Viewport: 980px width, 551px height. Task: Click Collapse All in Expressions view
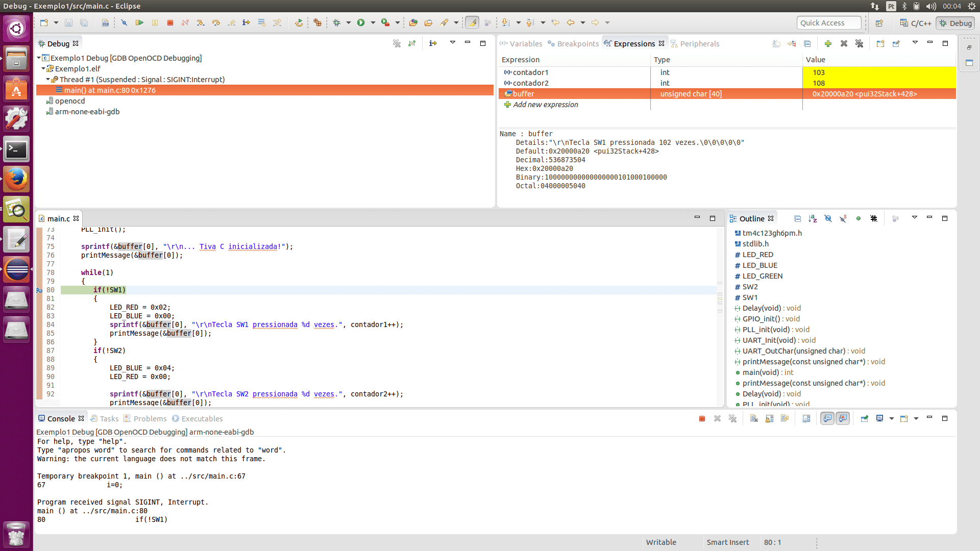pyautogui.click(x=807, y=44)
